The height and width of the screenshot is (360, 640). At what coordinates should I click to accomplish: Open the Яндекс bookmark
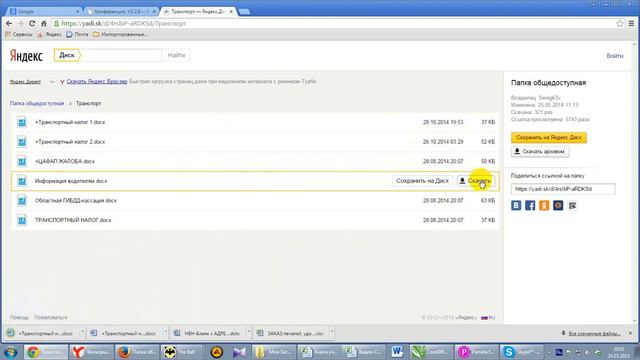(x=49, y=35)
